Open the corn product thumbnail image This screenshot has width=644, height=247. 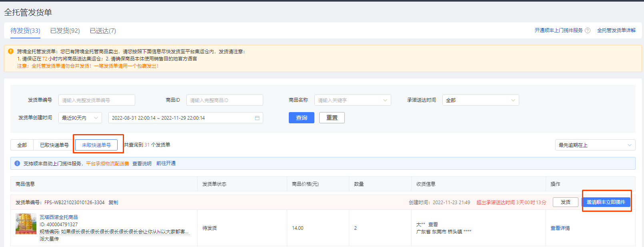point(26,224)
